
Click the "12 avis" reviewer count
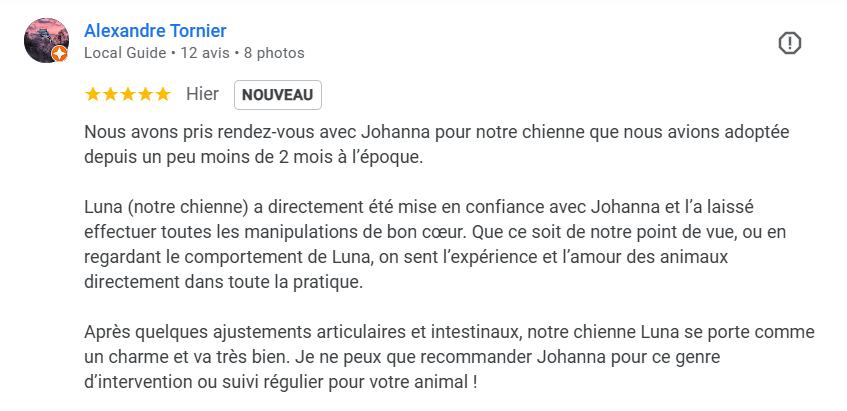tap(204, 53)
